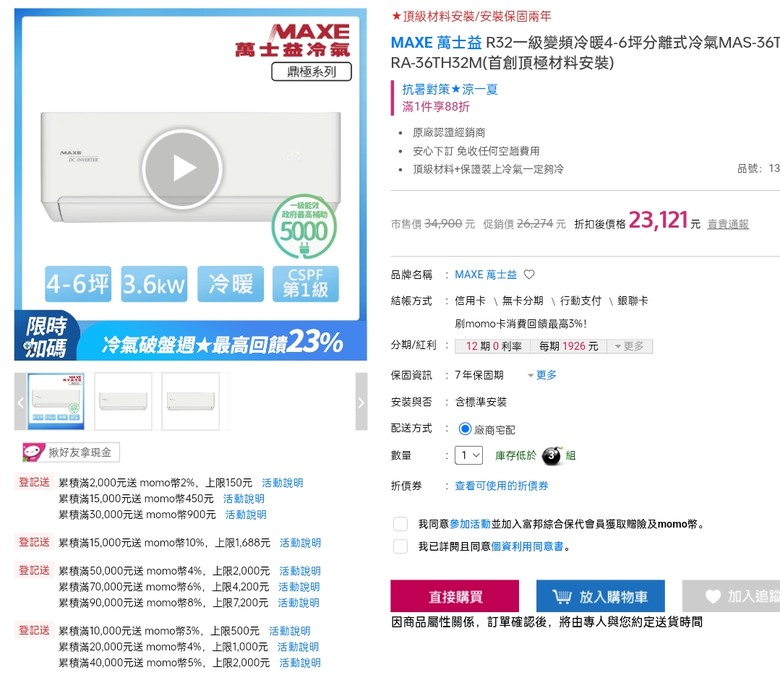
Task: Click the 限時加碼 banner on product image
Action: click(46, 336)
